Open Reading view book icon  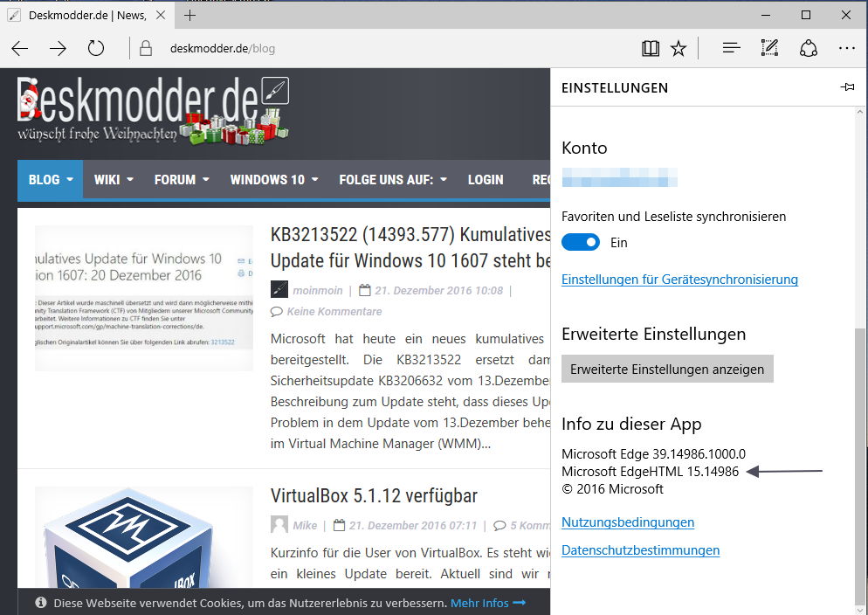tap(651, 49)
